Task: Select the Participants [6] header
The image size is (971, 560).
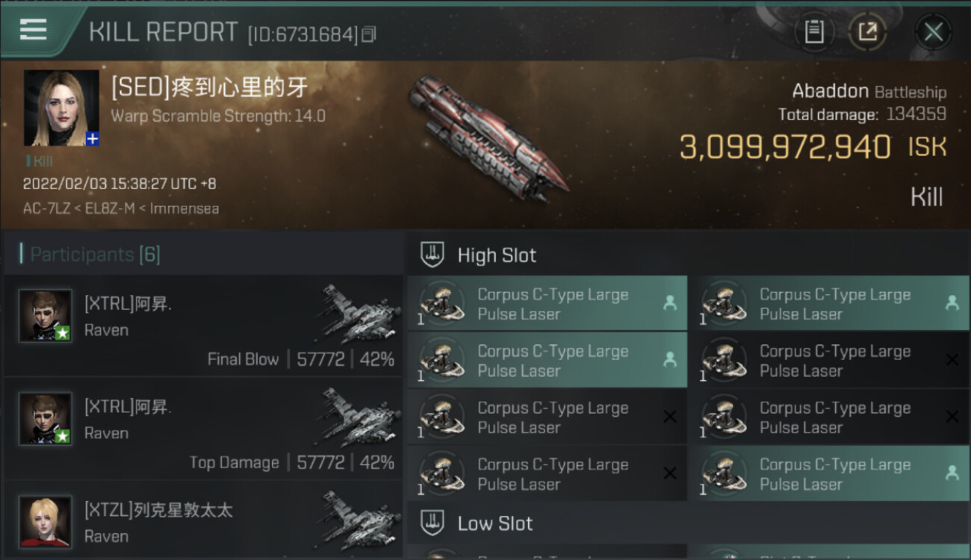Action: coord(94,255)
